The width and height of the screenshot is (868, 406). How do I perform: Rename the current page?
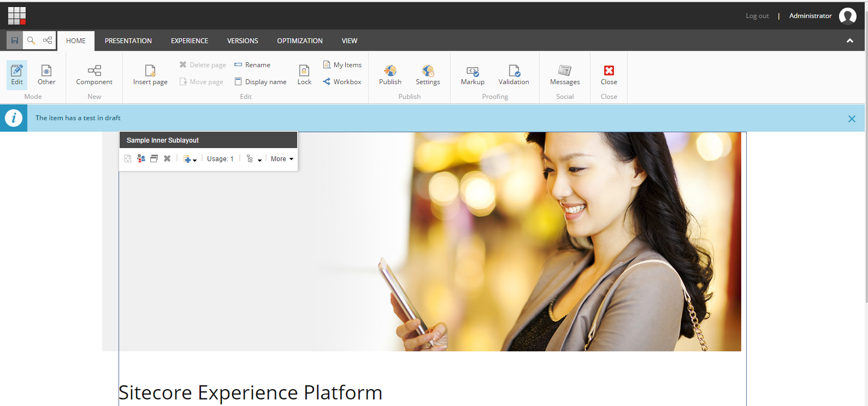coord(252,65)
